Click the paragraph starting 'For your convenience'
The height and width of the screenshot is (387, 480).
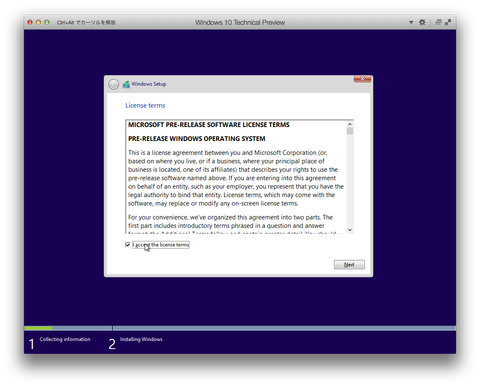[230, 224]
